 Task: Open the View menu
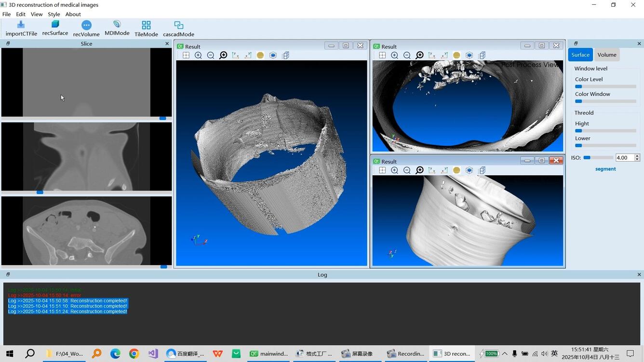pyautogui.click(x=37, y=14)
